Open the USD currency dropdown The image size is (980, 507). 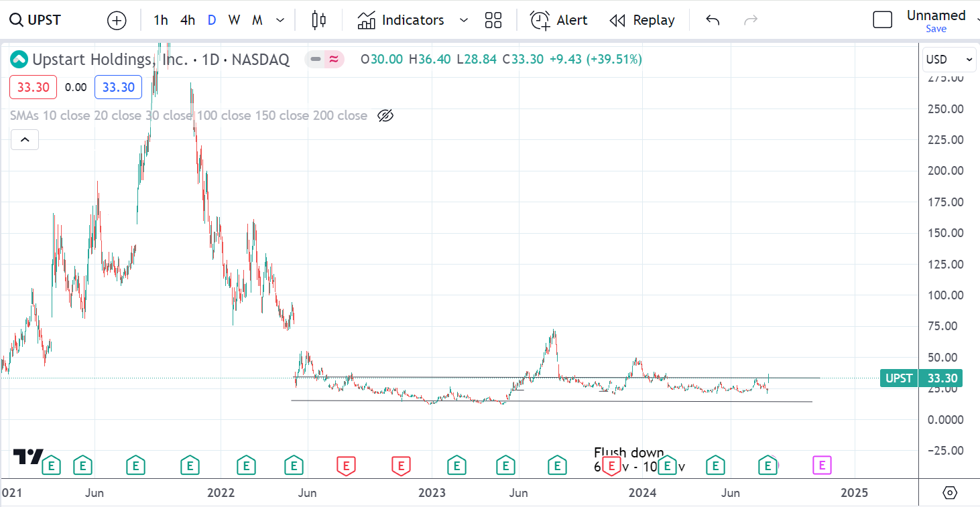tap(949, 60)
